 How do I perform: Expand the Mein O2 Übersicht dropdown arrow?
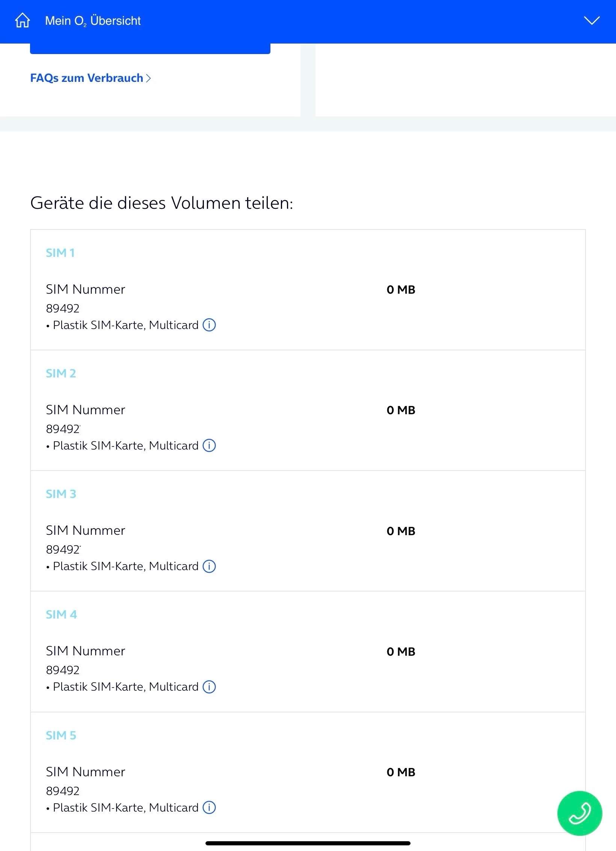click(592, 20)
